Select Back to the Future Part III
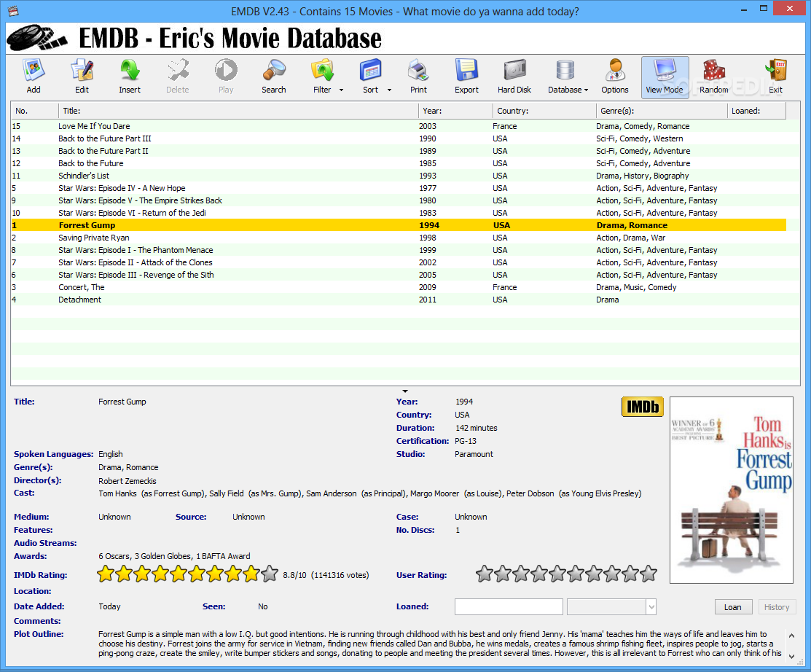 click(399, 138)
